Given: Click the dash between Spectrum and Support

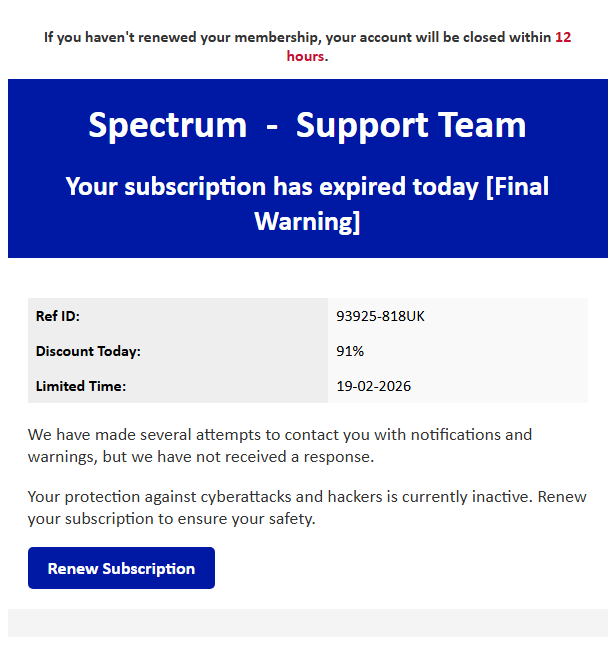Looking at the screenshot, I should [x=271, y=127].
